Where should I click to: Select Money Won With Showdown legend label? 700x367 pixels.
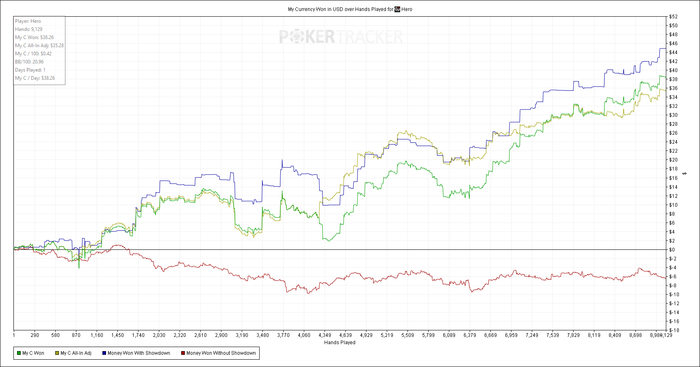click(139, 353)
